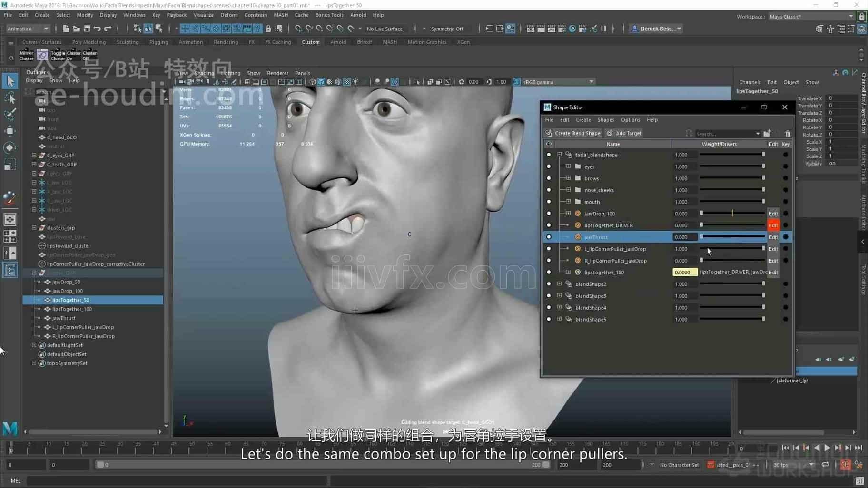Open the Deform menu
This screenshot has width=868, height=488.
click(229, 15)
